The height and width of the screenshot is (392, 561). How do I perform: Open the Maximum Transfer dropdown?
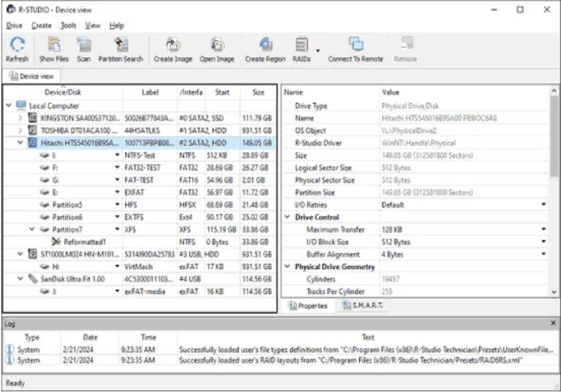tap(544, 229)
